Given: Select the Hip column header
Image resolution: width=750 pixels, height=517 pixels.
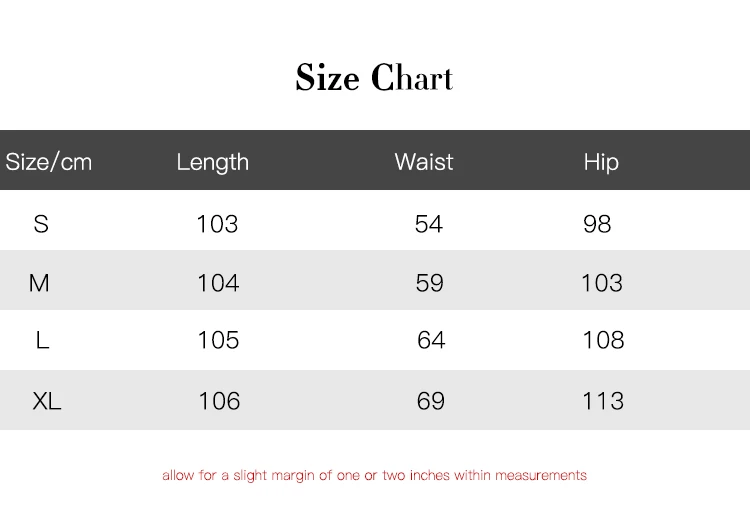Looking at the screenshot, I should (601, 162).
